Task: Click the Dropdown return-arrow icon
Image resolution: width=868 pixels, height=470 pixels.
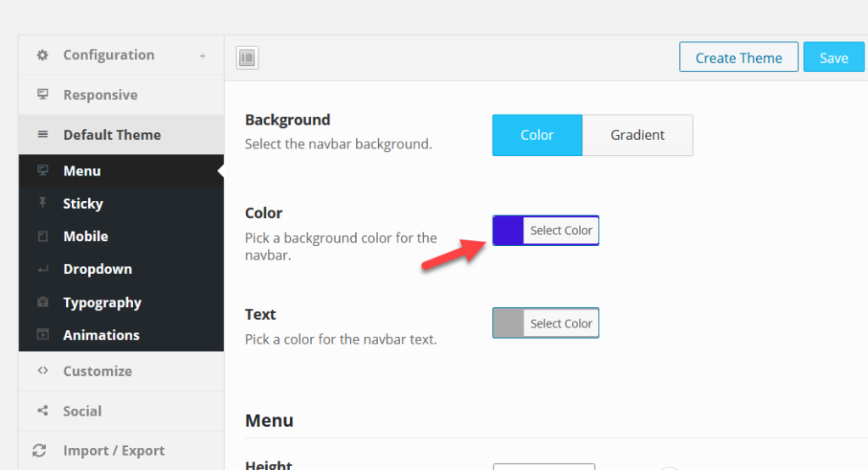Action: coord(42,270)
